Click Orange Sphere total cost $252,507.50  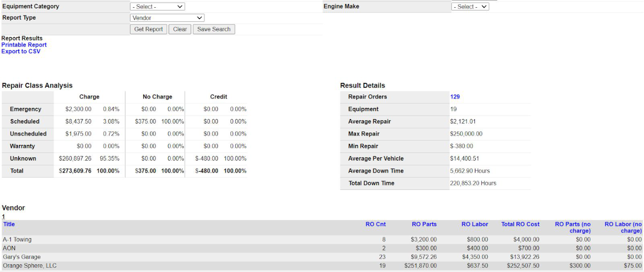coord(523,266)
